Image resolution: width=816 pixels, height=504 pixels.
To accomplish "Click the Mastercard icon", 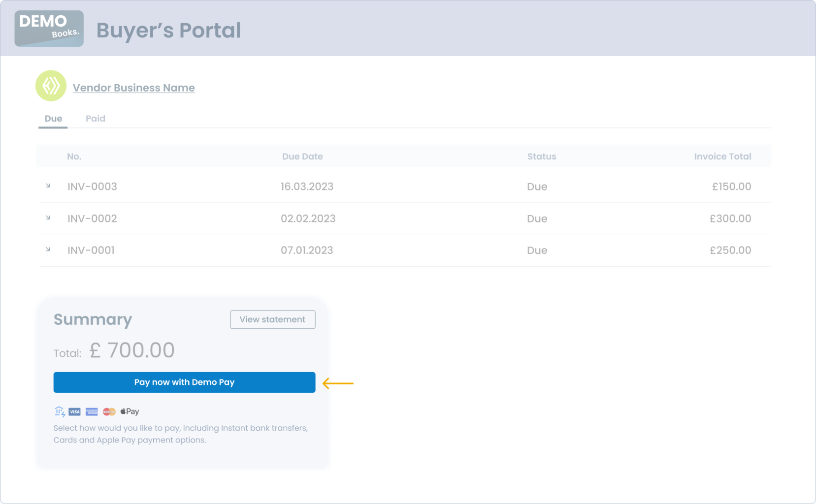I will pos(109,411).
